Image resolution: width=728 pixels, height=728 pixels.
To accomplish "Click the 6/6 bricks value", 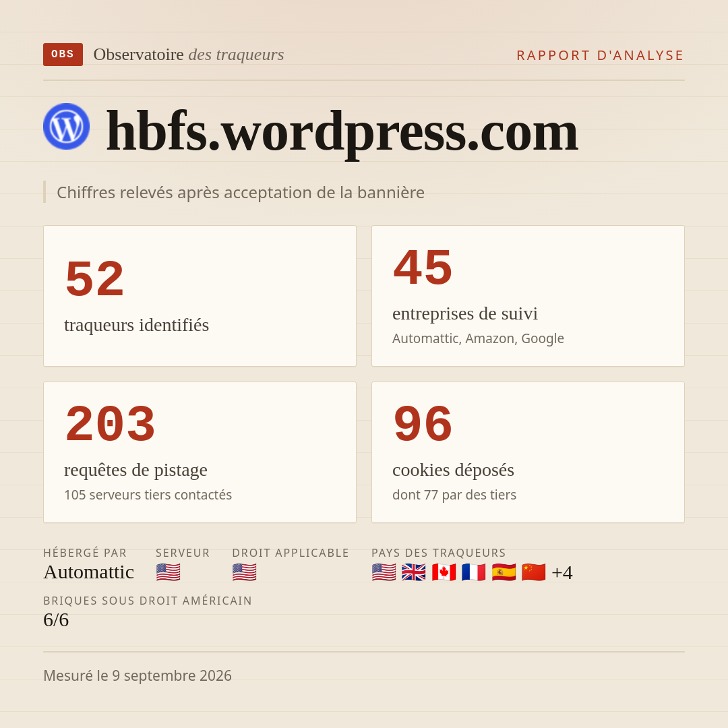I will click(x=56, y=620).
